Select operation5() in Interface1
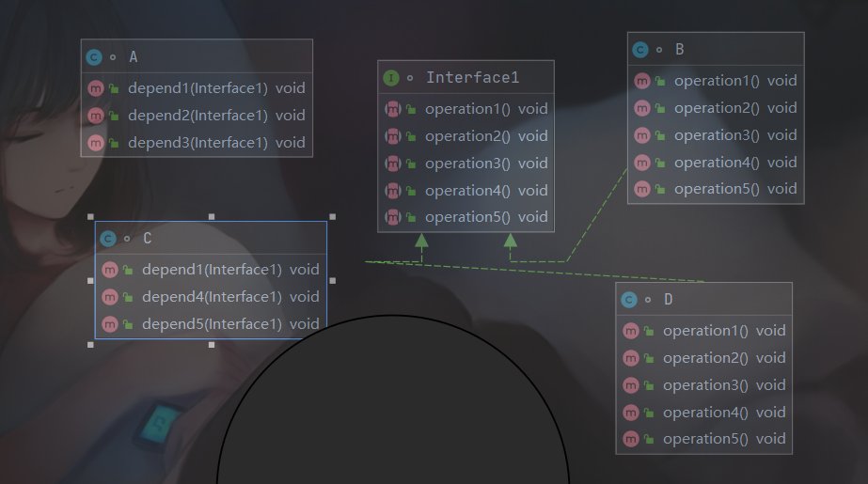 pos(466,217)
